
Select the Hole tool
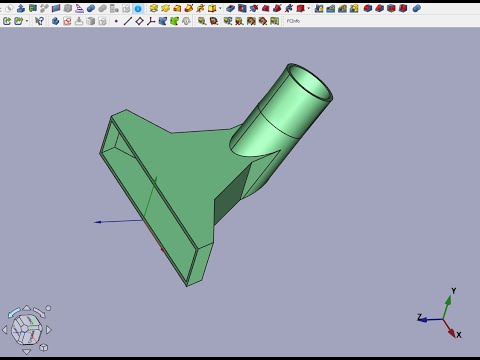242,8
